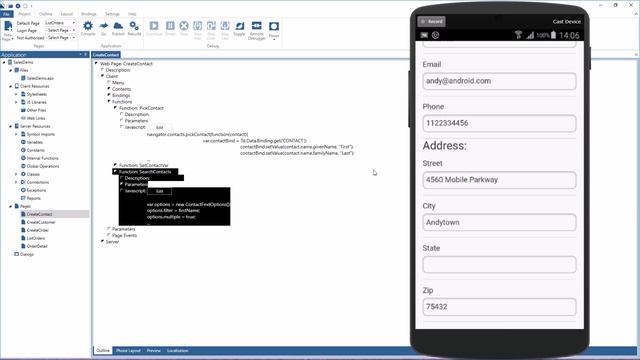This screenshot has height=360, width=640.
Task: Click the Toggle breakpoint icon
Action: click(240, 26)
